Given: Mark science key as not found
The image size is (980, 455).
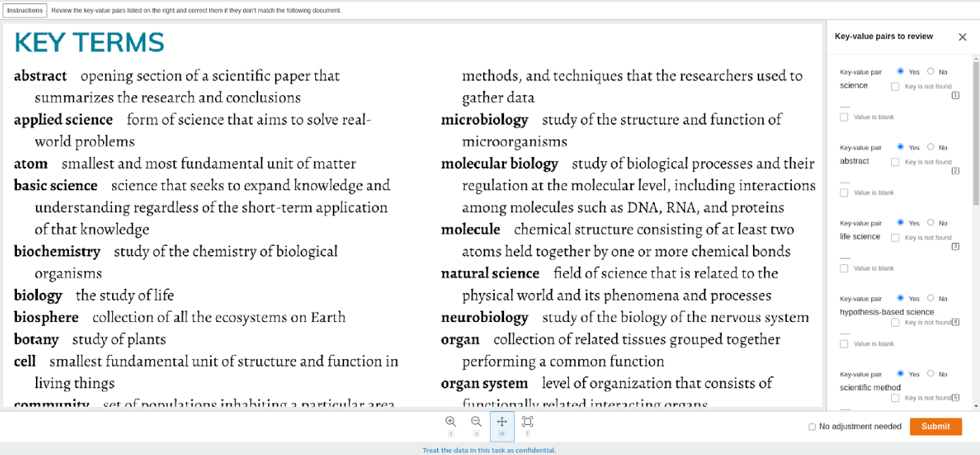Looking at the screenshot, I should pyautogui.click(x=895, y=87).
